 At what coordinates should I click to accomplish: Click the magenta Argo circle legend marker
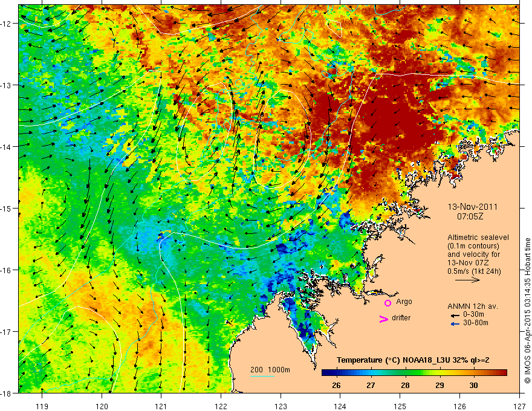point(388,303)
